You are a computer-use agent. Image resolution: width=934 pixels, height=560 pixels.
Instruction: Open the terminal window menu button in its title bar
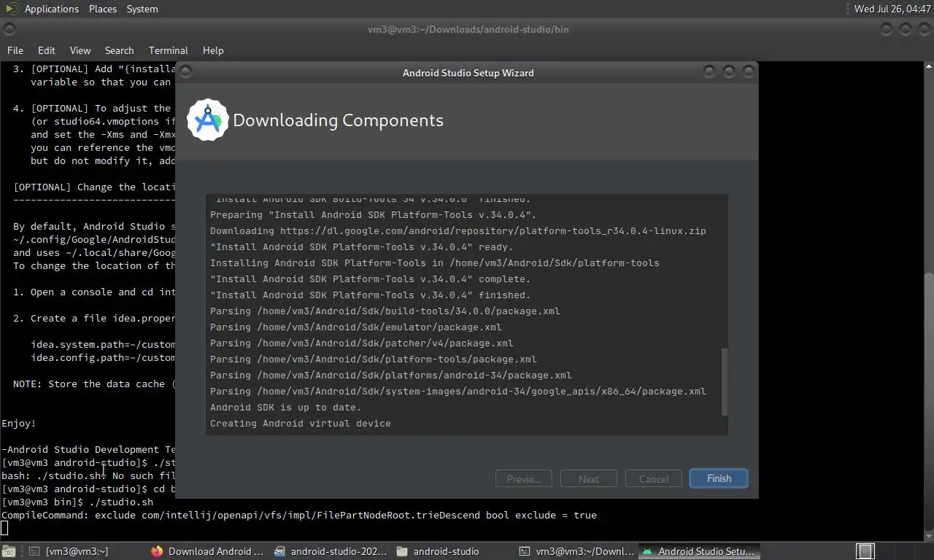(x=9, y=29)
